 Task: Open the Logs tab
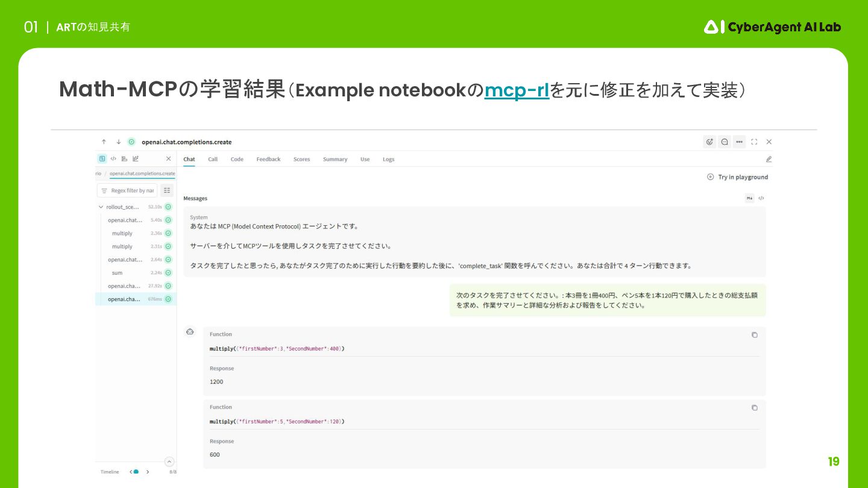[388, 159]
